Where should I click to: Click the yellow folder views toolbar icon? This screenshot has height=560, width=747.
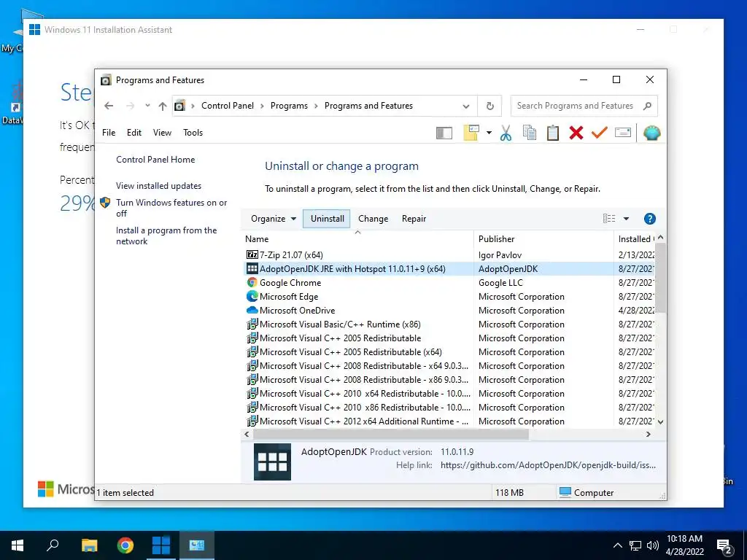click(471, 133)
